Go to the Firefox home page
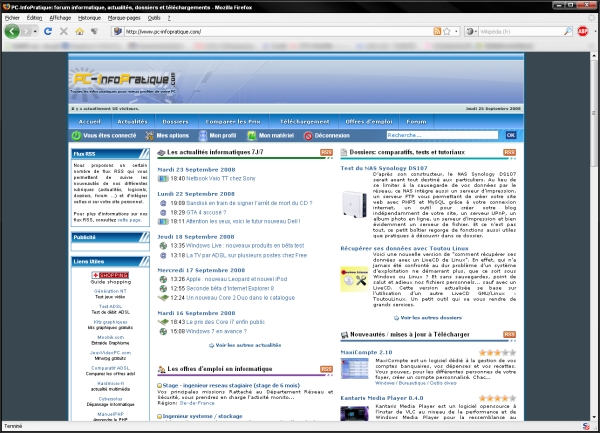 (82, 31)
